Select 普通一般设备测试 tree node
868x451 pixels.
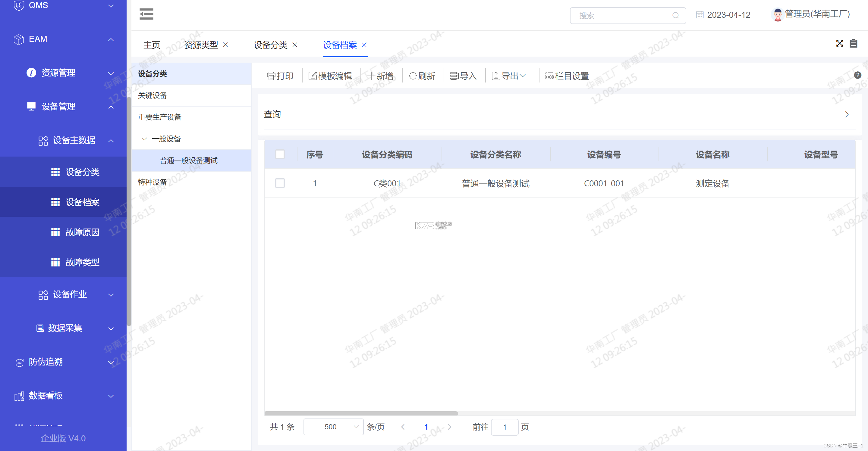[192, 160]
